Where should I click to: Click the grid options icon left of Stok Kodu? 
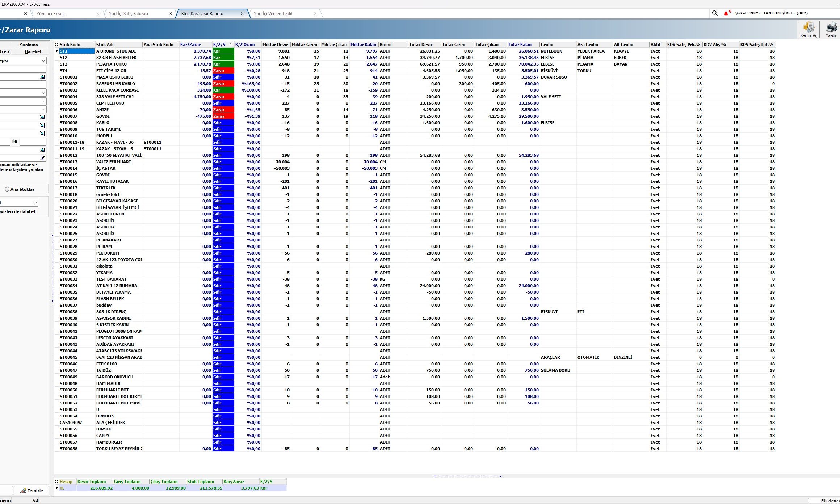point(56,45)
